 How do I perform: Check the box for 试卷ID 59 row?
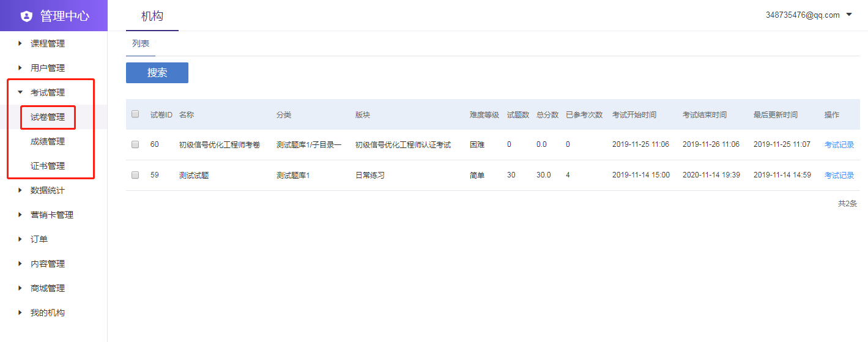click(x=135, y=175)
